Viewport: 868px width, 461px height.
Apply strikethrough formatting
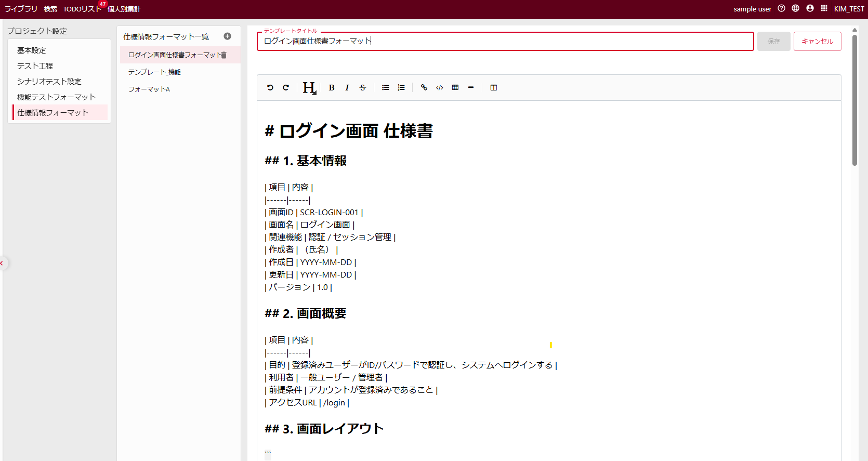(x=362, y=88)
